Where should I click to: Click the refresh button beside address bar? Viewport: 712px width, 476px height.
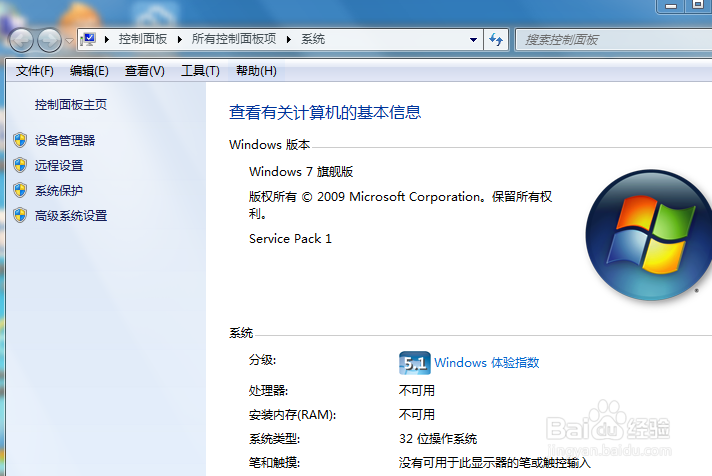tap(496, 40)
